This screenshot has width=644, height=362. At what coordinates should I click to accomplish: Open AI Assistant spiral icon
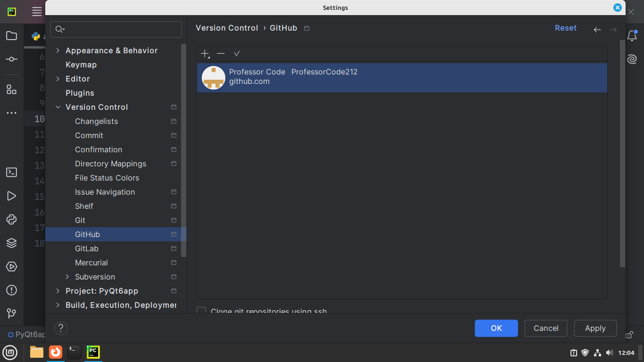(x=632, y=59)
